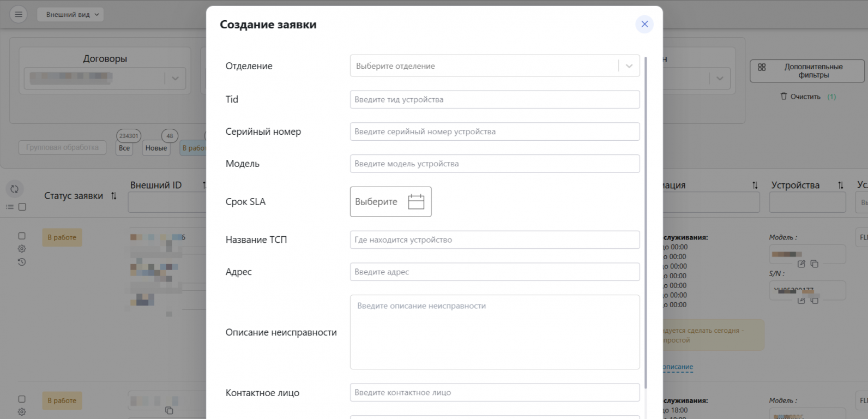Check the second request row checkbox
Viewport: 868px width, 419px height.
click(x=22, y=399)
